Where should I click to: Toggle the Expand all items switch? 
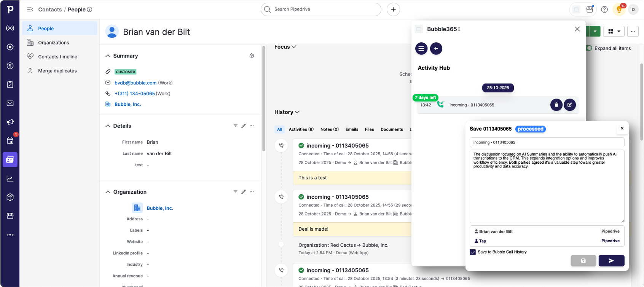pos(589,48)
